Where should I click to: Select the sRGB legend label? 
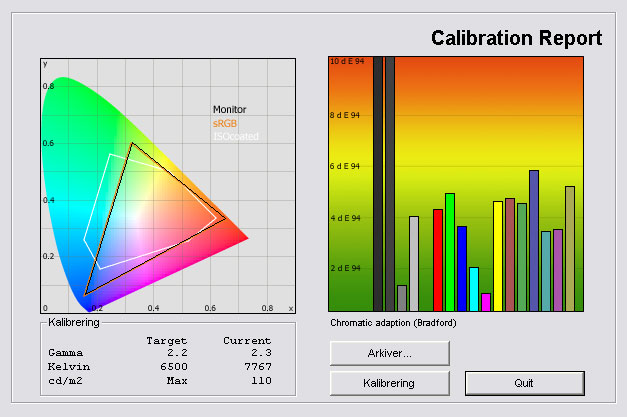(x=225, y=123)
